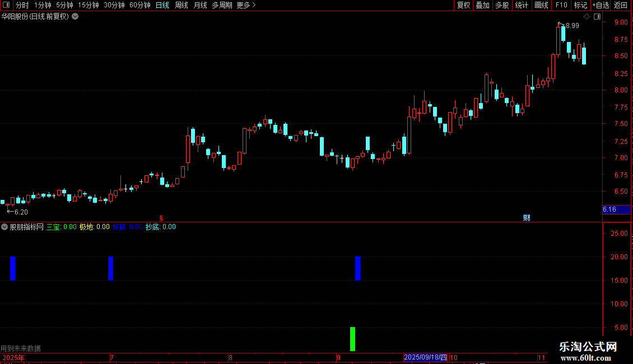Image resolution: width=633 pixels, height=364 pixels.
Task: Click the 华阳股份(日线.前复权) chart title
Action: pyautogui.click(x=35, y=17)
